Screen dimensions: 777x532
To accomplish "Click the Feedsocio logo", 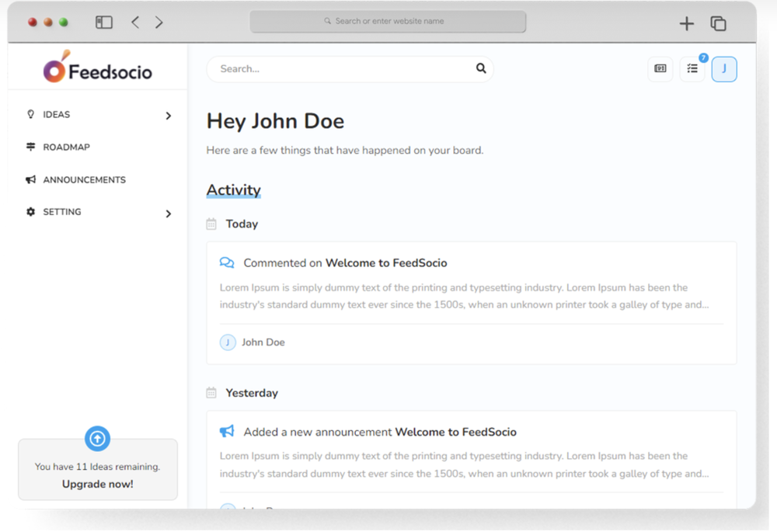I will (x=98, y=67).
